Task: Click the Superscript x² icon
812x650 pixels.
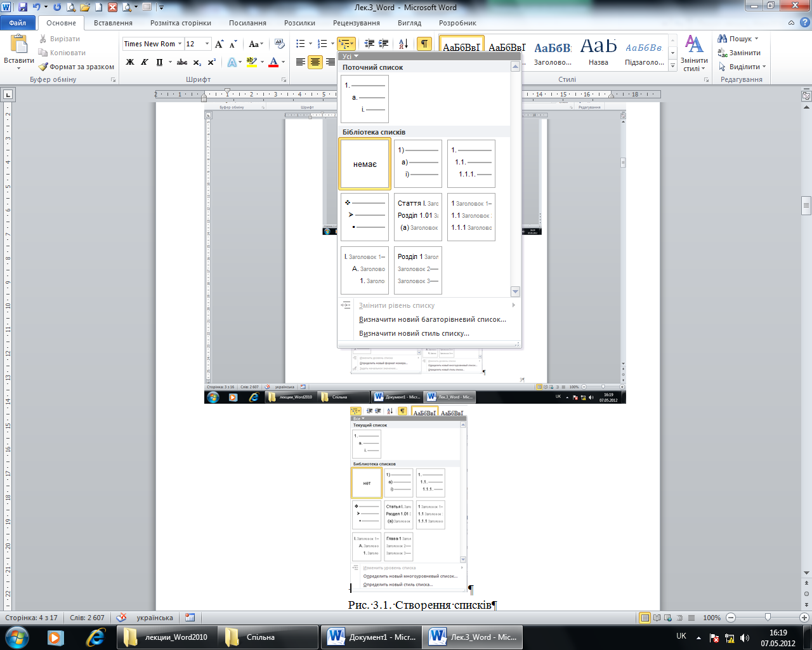Action: [212, 62]
